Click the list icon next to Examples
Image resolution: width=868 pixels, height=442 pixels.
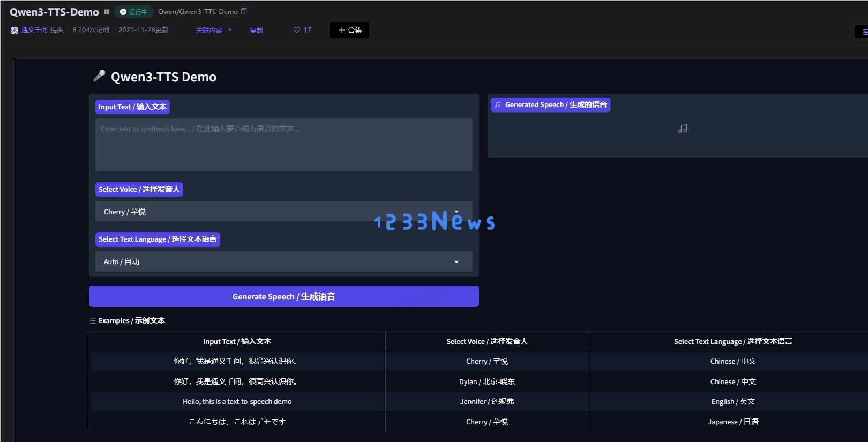pos(93,321)
